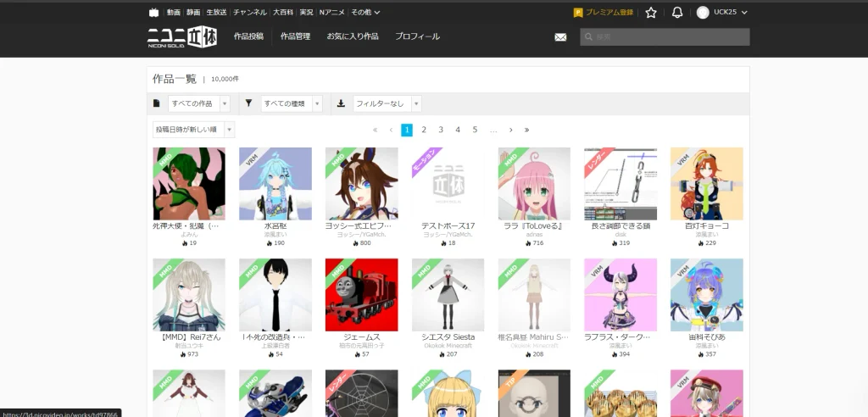Click the funnel type filter icon
Image resolution: width=868 pixels, height=417 pixels.
coord(248,103)
